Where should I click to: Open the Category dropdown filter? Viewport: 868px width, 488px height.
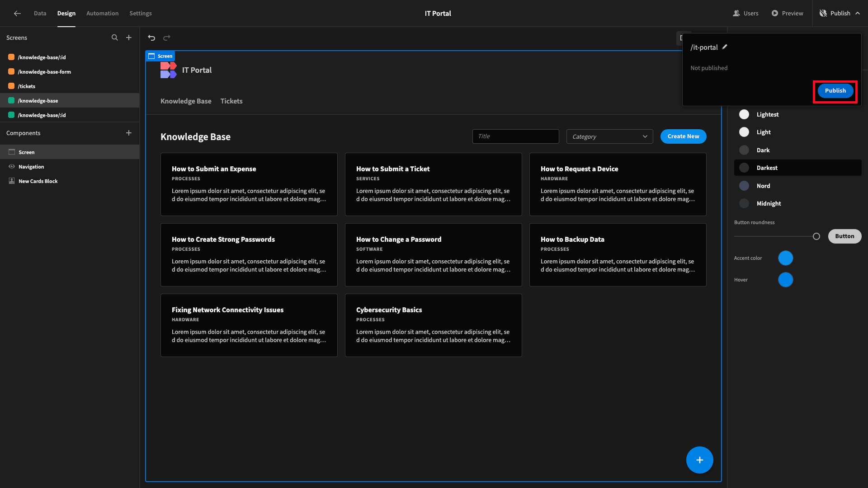(x=609, y=136)
